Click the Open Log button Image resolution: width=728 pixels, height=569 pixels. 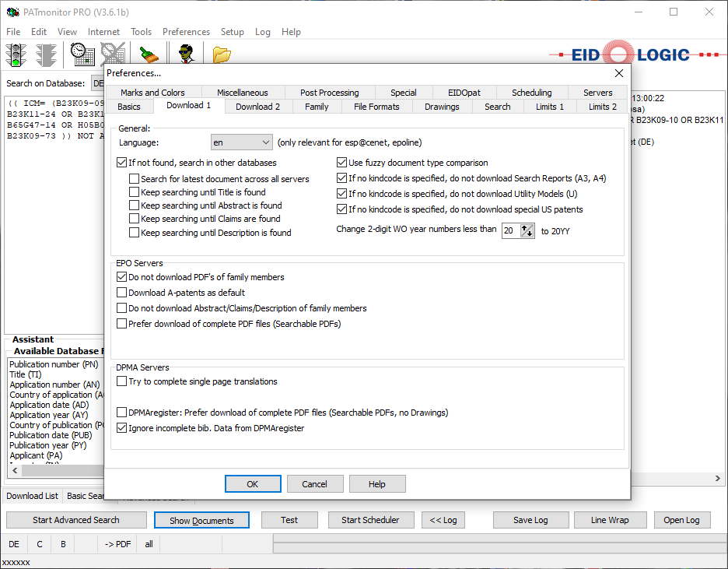[x=681, y=520]
